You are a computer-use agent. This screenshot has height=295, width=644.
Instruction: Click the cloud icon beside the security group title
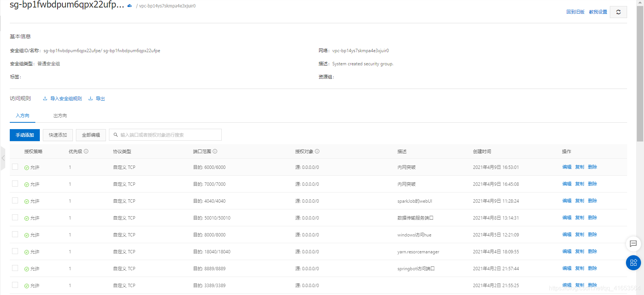[130, 6]
